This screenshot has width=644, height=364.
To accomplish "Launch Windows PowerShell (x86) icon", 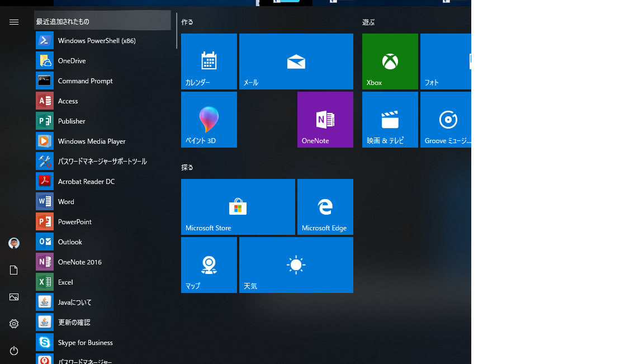I will 44,41.
